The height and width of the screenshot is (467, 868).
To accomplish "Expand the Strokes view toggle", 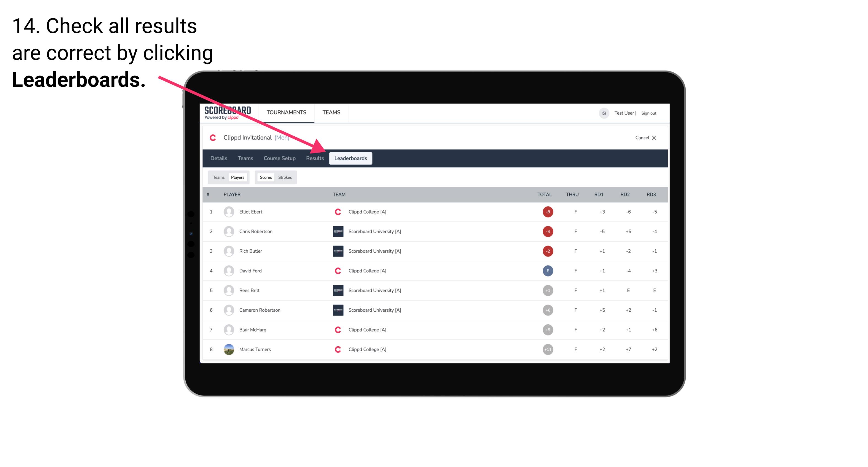I will pyautogui.click(x=285, y=177).
